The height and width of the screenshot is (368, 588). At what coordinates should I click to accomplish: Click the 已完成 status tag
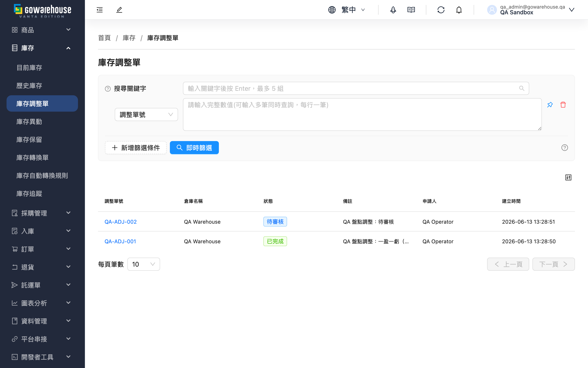tap(275, 241)
